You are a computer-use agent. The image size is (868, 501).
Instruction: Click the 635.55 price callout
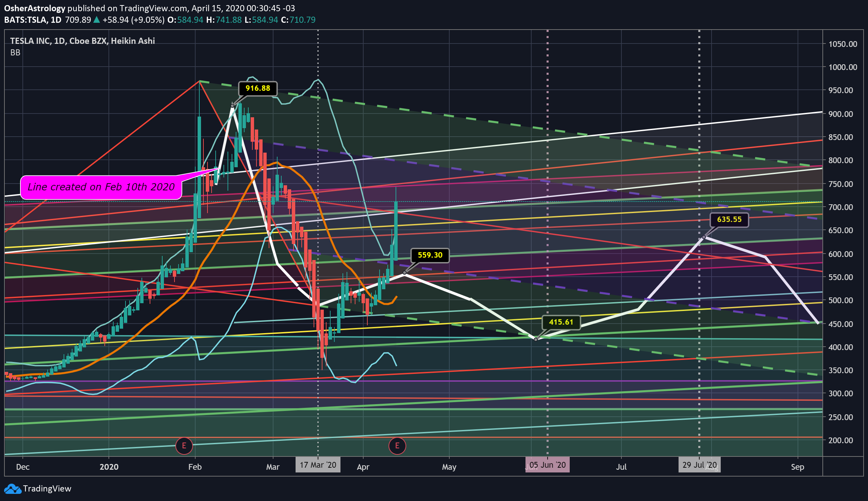(729, 220)
